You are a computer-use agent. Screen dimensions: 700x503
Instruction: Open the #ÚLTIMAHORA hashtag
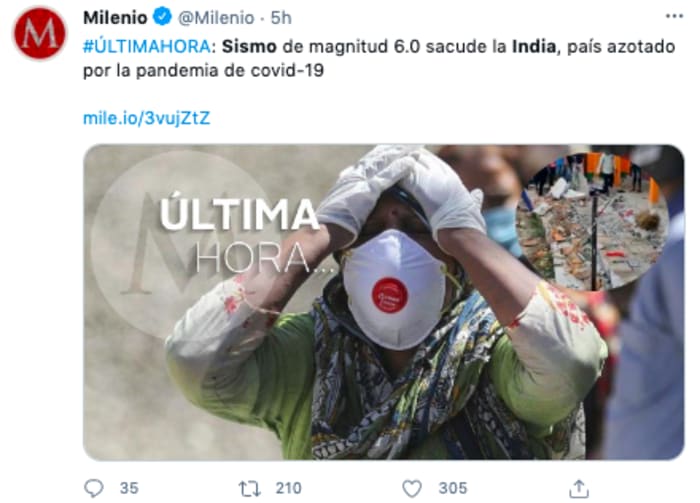(x=147, y=46)
